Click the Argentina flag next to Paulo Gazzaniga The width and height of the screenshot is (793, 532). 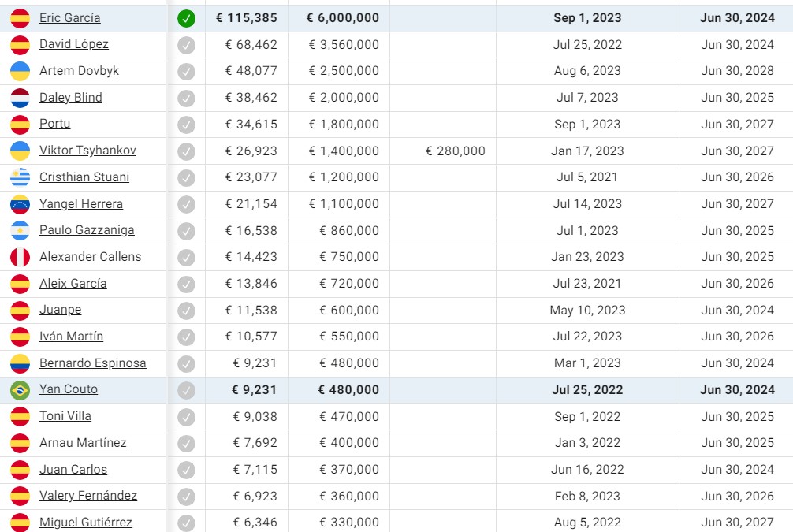(x=20, y=231)
